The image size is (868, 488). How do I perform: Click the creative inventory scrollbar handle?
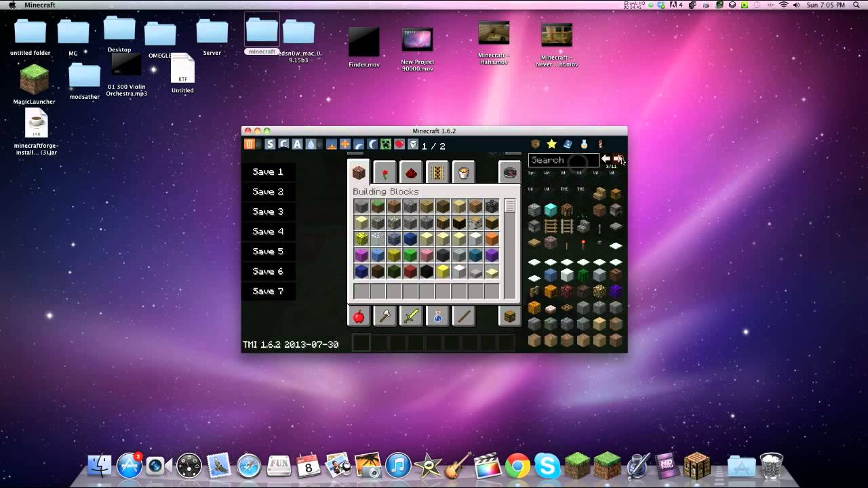tap(510, 206)
